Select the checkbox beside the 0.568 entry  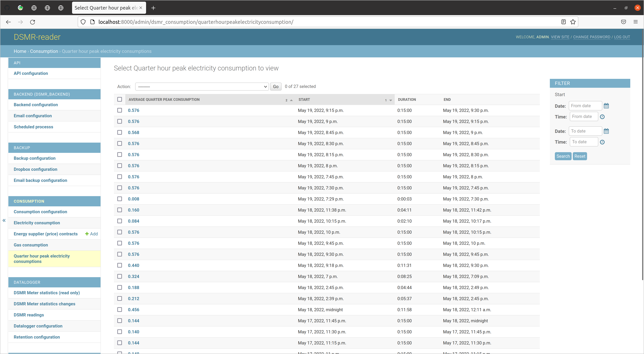[x=119, y=132]
